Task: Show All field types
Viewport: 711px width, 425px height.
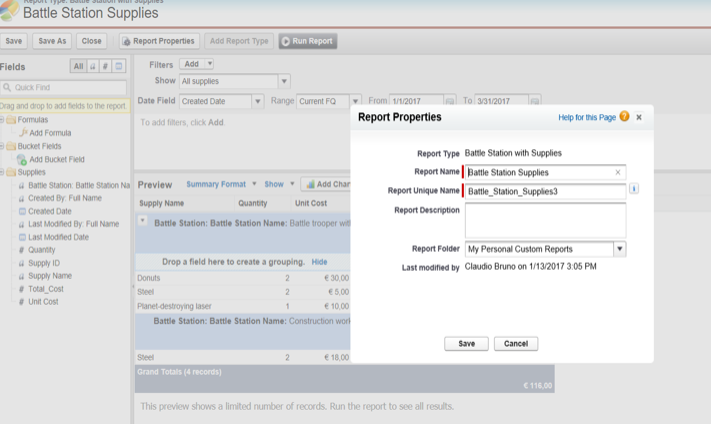Action: (x=78, y=66)
